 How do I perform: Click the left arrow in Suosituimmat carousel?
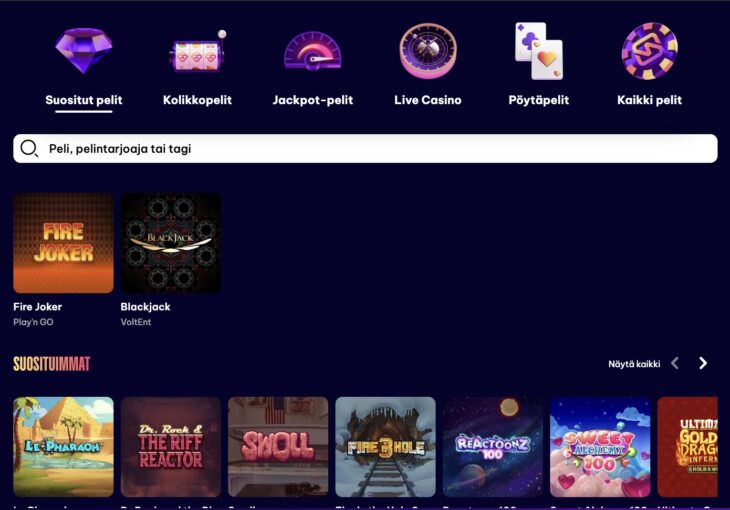tap(675, 363)
